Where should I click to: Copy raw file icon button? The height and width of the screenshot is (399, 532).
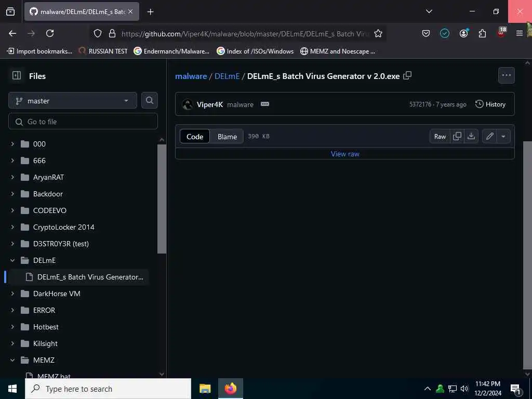(x=457, y=137)
